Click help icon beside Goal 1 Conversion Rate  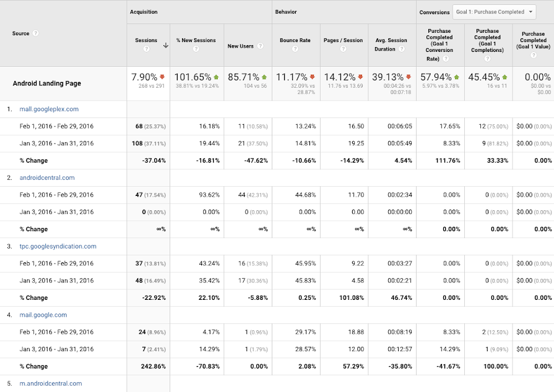click(x=446, y=59)
